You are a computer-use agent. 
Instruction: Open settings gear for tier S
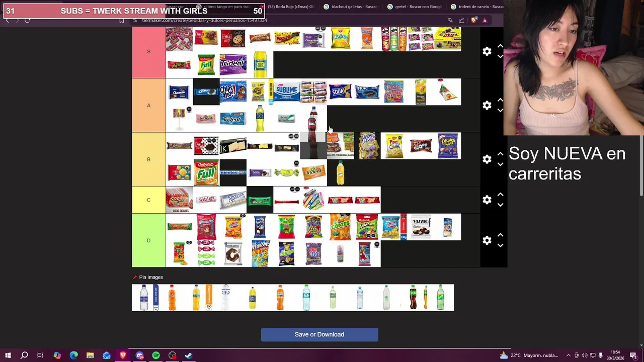[487, 51]
